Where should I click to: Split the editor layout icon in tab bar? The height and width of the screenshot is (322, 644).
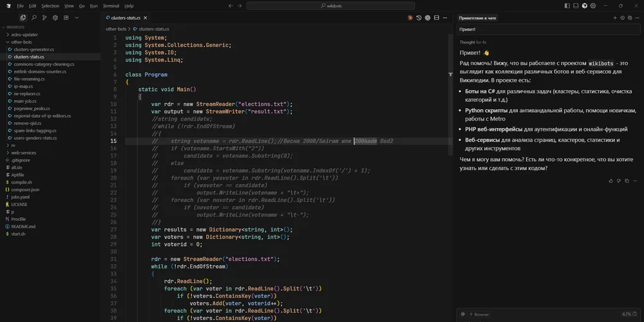point(436,18)
